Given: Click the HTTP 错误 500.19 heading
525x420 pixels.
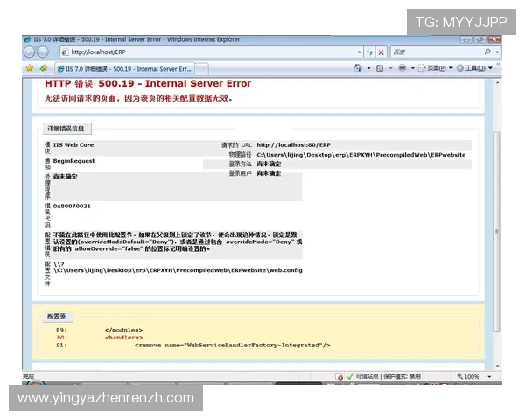Looking at the screenshot, I should pos(148,83).
